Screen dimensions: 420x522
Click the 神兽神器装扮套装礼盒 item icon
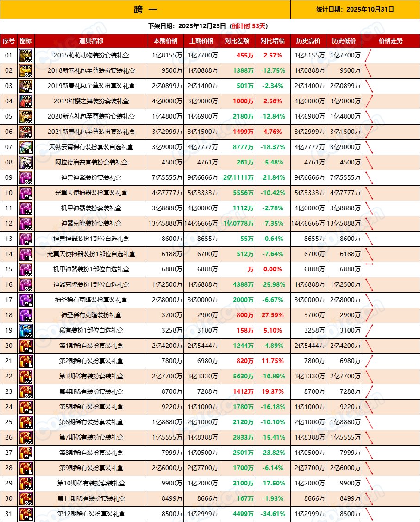click(26, 178)
